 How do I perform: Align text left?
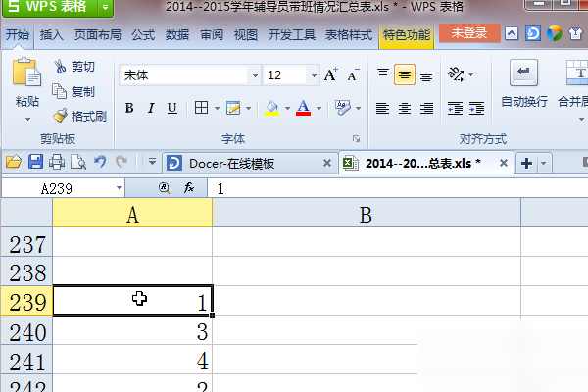tap(382, 109)
